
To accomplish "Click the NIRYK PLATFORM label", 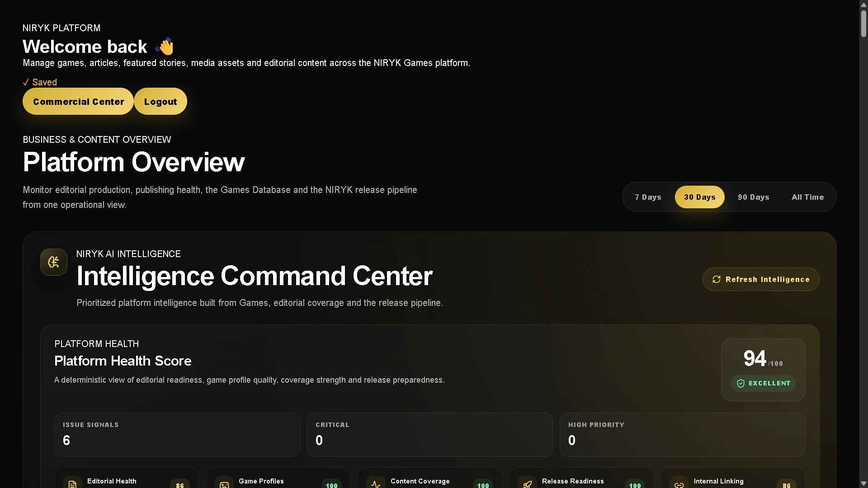I will [x=61, y=28].
